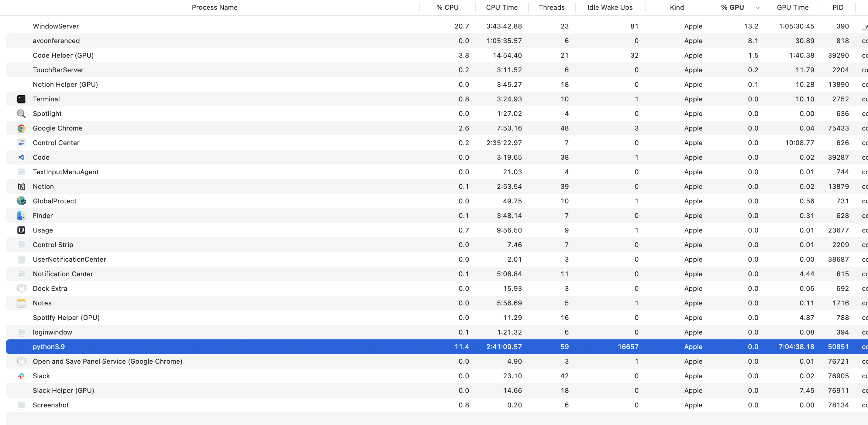
Task: Click TouchBarServer GPU value 0.2
Action: 753,70
